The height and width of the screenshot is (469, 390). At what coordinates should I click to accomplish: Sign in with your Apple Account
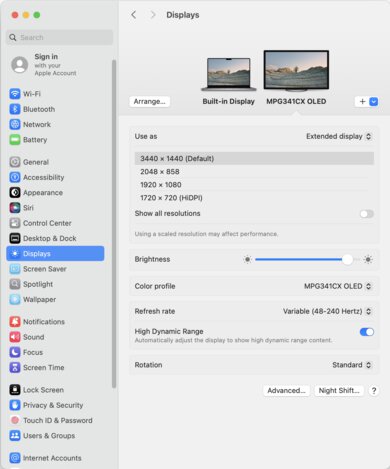55,65
